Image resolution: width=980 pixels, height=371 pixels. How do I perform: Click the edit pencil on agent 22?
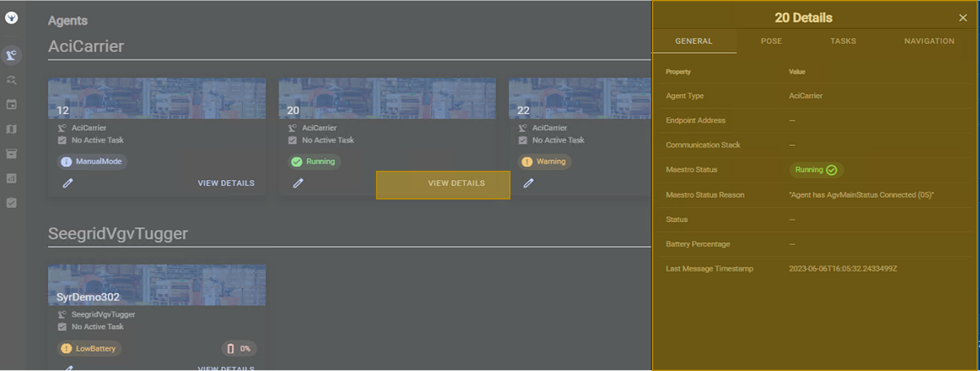coord(528,183)
